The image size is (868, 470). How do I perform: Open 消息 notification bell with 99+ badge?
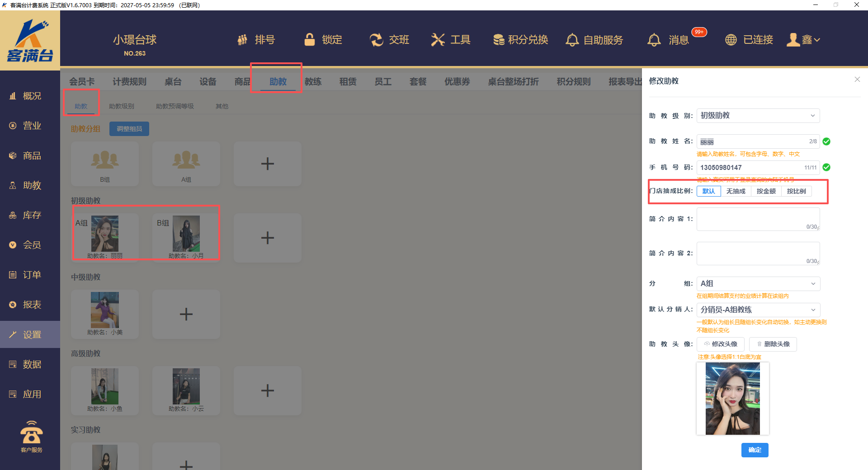click(x=654, y=40)
